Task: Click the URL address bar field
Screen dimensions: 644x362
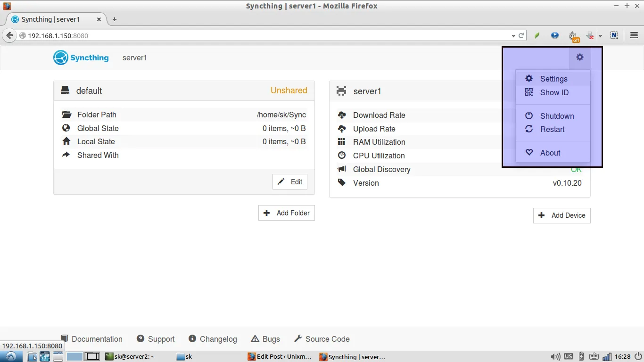Action: [264, 36]
